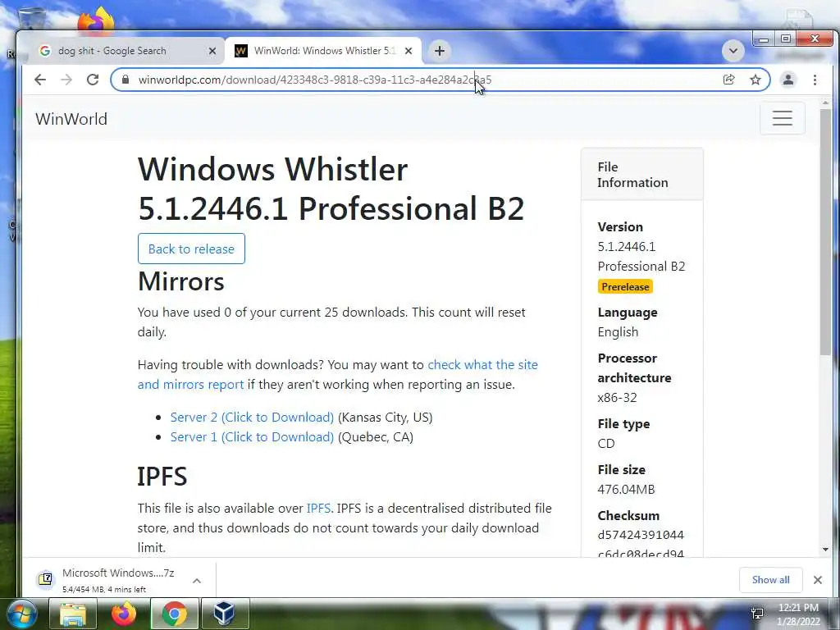Share this page via the share icon
Screen dimensions: 840x630
[x=728, y=80]
